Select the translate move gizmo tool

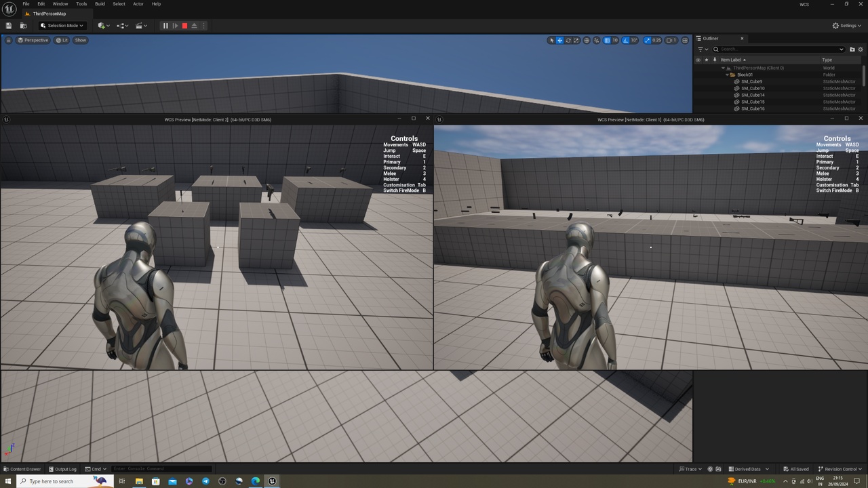click(x=559, y=40)
